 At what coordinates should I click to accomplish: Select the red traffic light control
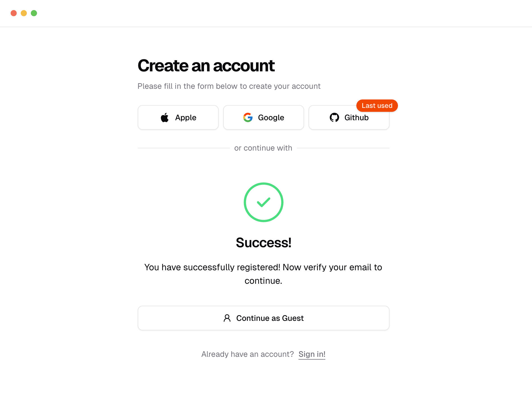coord(13,13)
